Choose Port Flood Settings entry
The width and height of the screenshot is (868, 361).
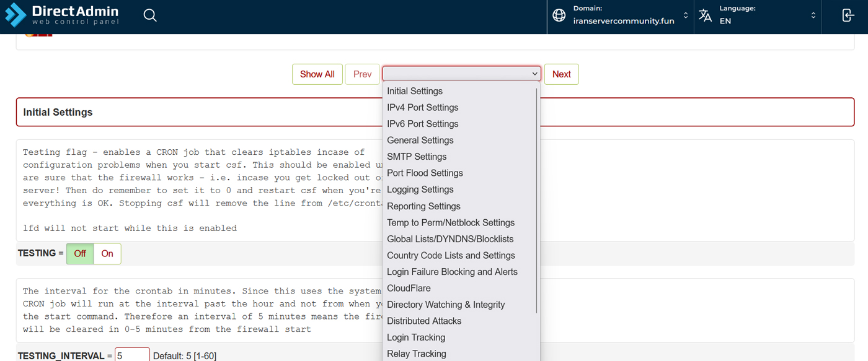[x=425, y=173]
